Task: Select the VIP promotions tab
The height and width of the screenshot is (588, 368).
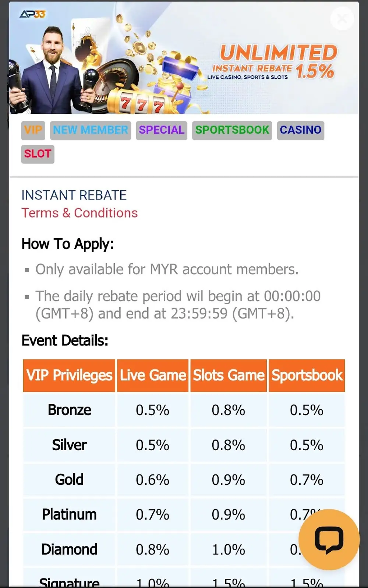Action: (x=33, y=130)
